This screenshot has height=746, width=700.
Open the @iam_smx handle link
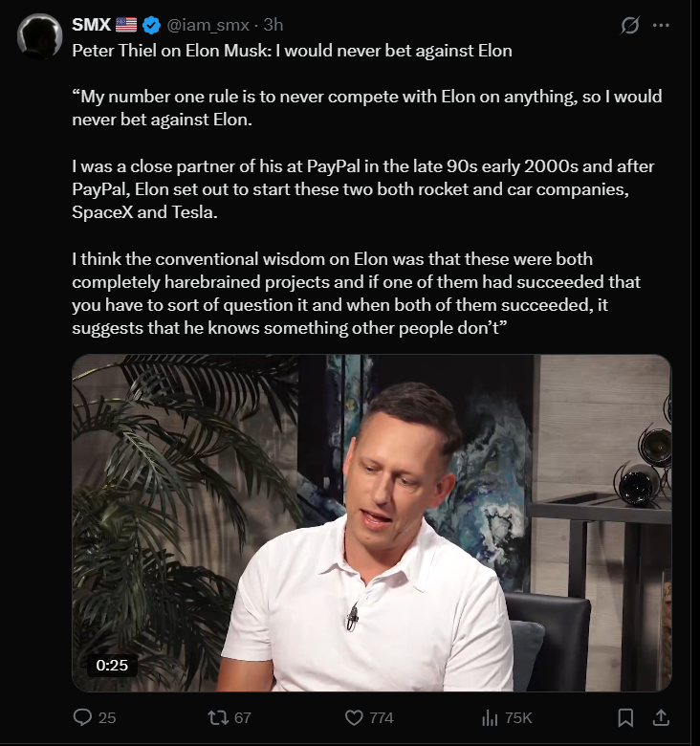[x=208, y=25]
